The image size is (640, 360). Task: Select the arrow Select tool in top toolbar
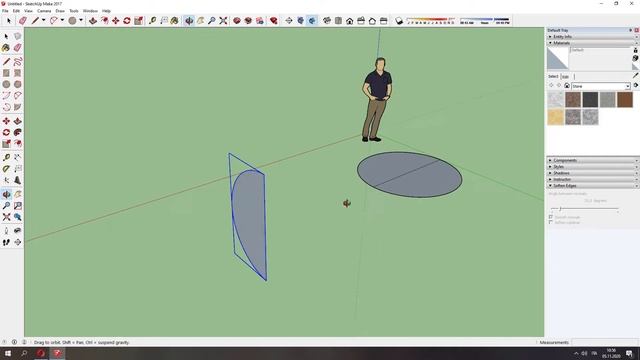pos(9,20)
